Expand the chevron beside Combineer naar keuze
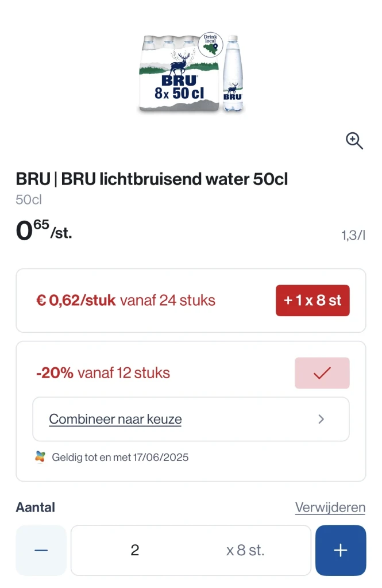The width and height of the screenshot is (382, 588). pos(321,419)
